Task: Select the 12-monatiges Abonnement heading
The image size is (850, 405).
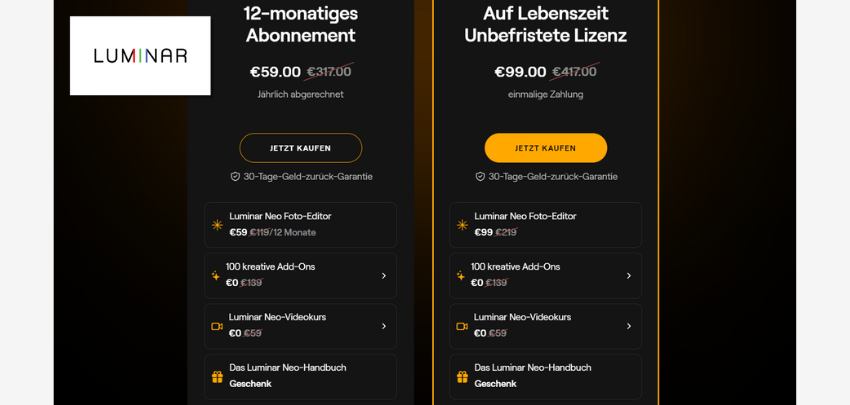Action: coord(300,24)
